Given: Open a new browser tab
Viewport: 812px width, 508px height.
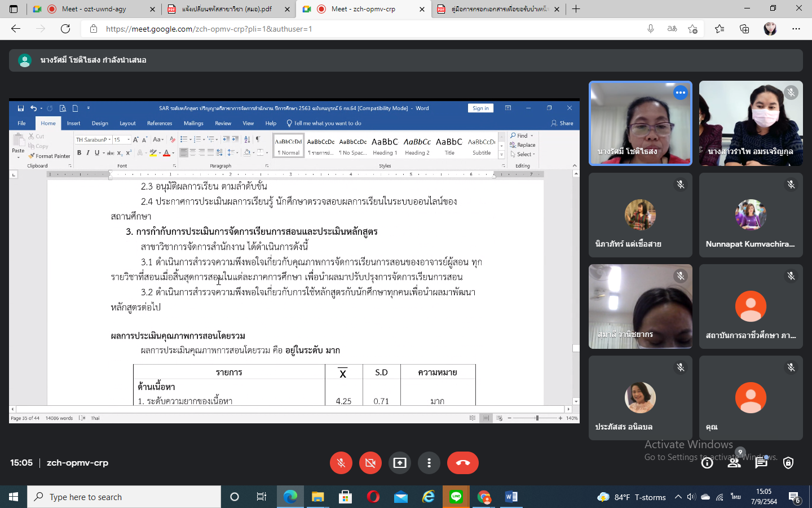Looking at the screenshot, I should (x=576, y=9).
